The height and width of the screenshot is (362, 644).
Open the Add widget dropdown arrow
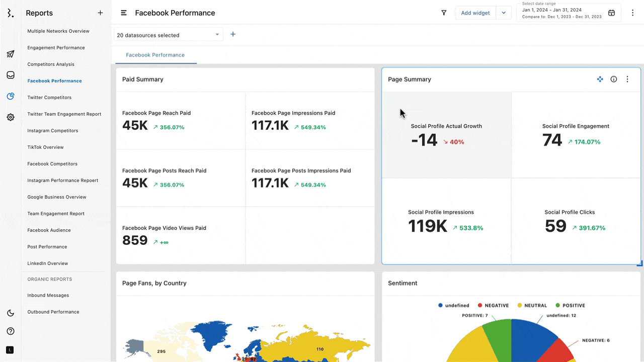(x=504, y=13)
